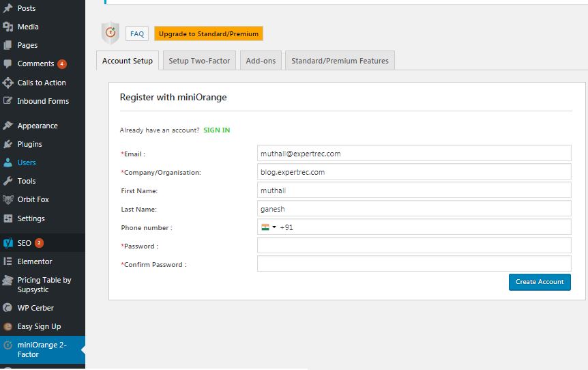Screen dimensions: 588x370
Task: Click the Password input field
Action: [x=414, y=245]
